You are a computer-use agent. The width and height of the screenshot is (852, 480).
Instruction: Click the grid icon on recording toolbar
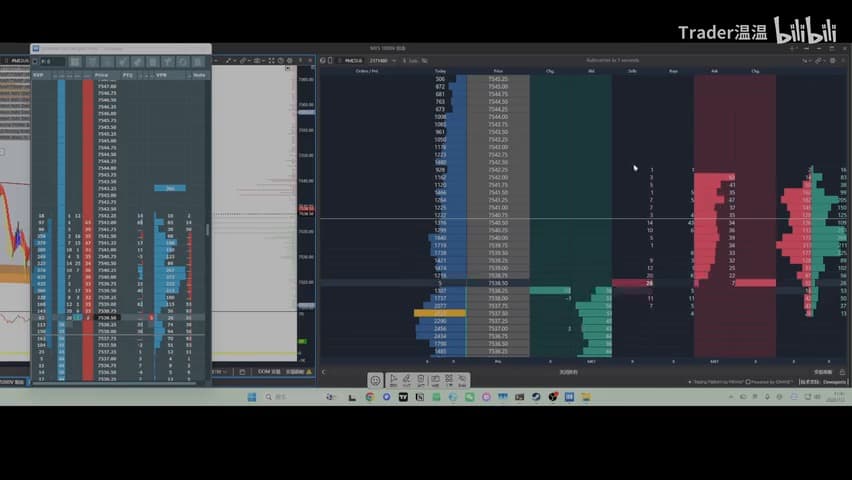449,380
